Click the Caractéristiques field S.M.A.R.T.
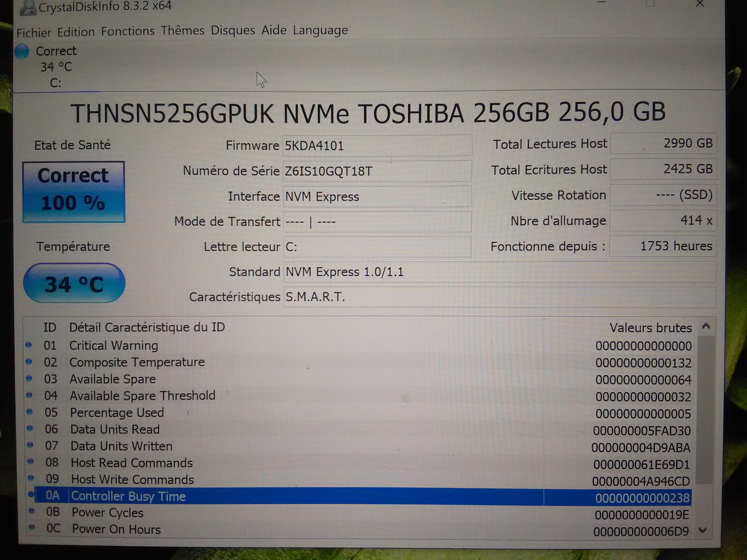 500,297
